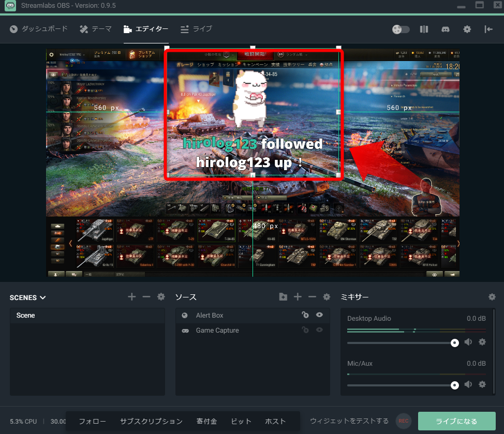This screenshot has width=504, height=434.
Task: Toggle Game Capture visibility eye
Action: (x=319, y=330)
